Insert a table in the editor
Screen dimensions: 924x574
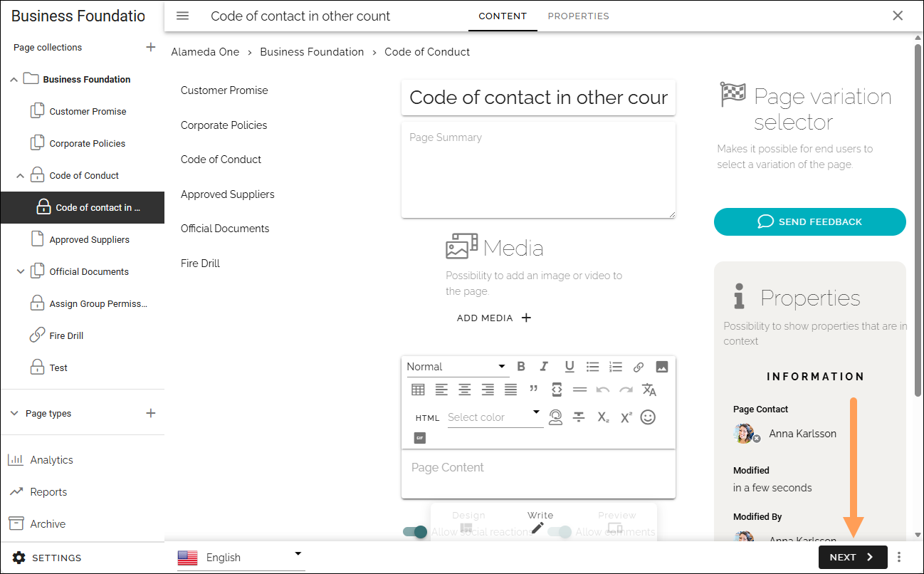click(x=418, y=390)
